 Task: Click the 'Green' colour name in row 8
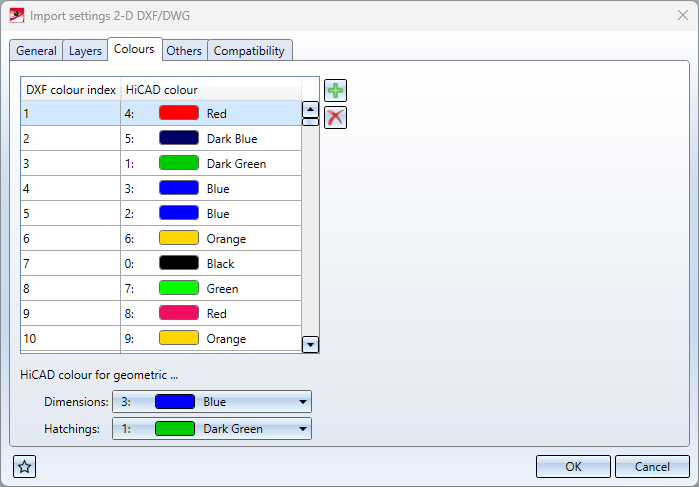(x=222, y=289)
